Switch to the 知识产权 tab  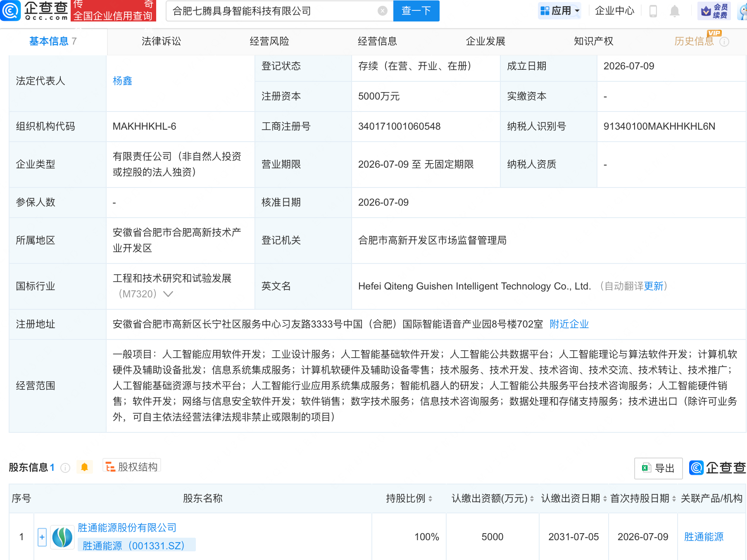(x=593, y=41)
